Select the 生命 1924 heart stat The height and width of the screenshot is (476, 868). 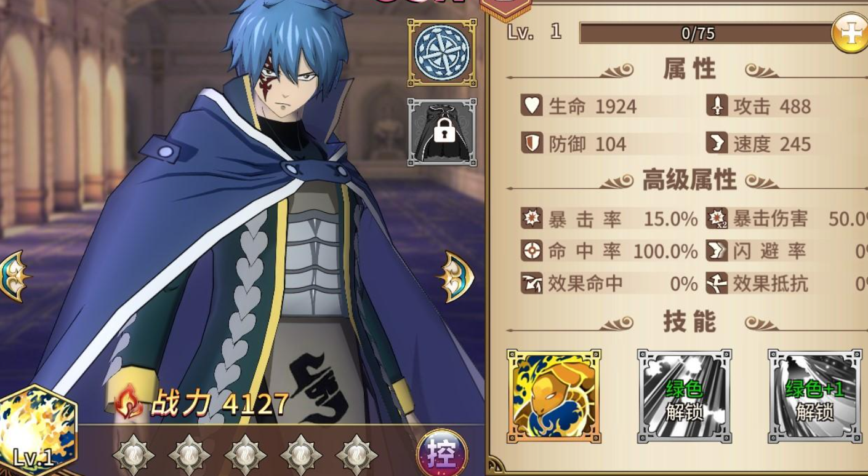(x=579, y=106)
